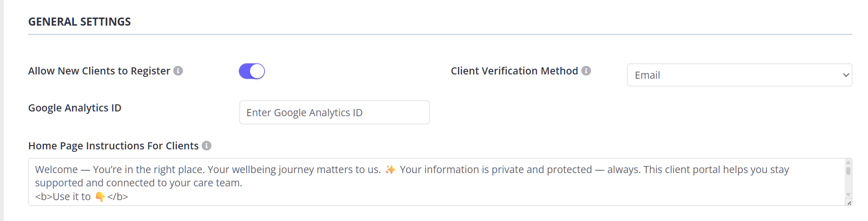
Task: Click the GENERAL SETTINGS heading
Action: (x=79, y=22)
